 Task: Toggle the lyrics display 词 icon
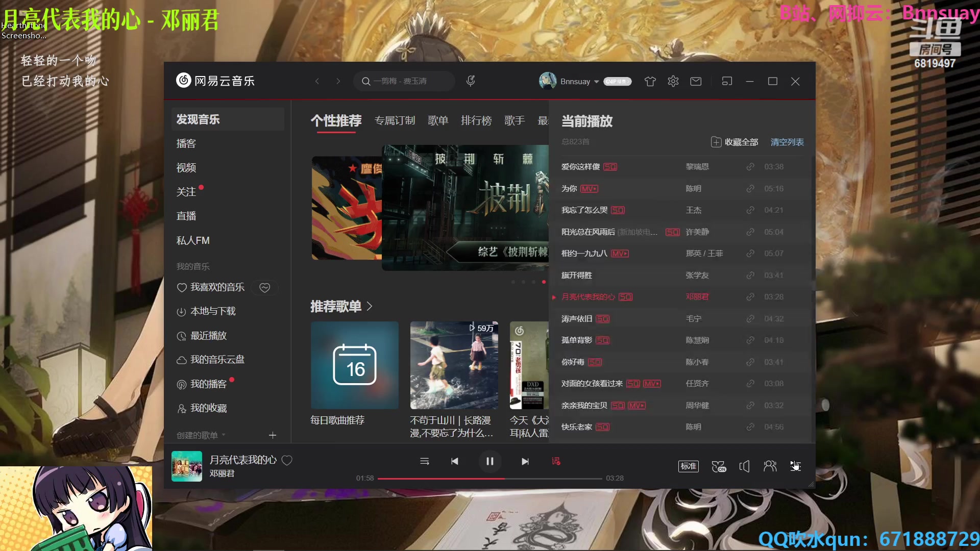[x=556, y=461]
